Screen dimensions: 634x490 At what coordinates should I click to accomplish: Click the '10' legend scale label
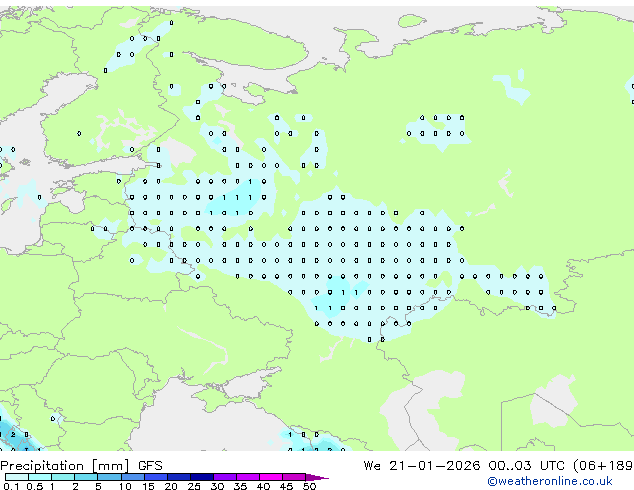click(125, 486)
